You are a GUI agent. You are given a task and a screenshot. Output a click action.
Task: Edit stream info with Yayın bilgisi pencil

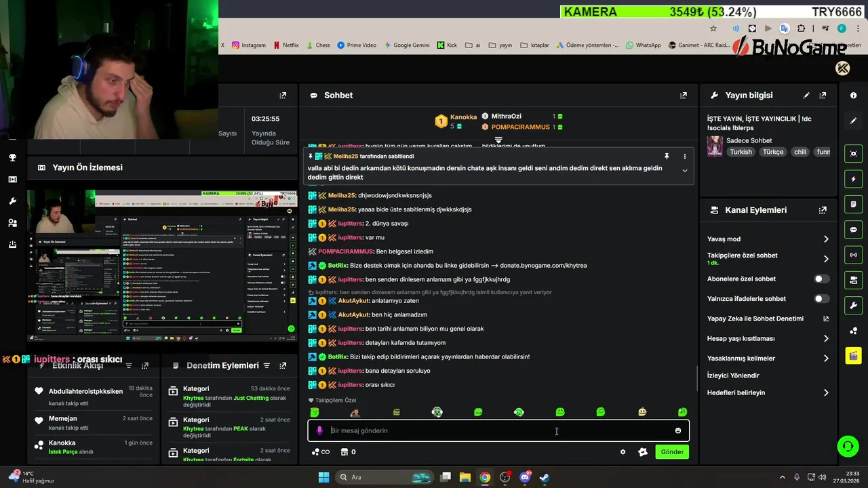click(x=806, y=96)
